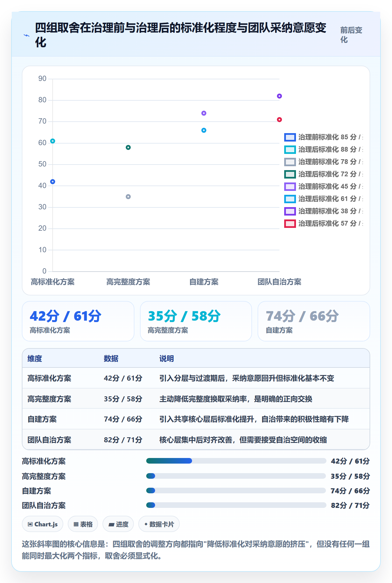Image resolution: width=392 pixels, height=583 pixels.
Task: Click table cell 35分 / 58分
Action: 123,399
